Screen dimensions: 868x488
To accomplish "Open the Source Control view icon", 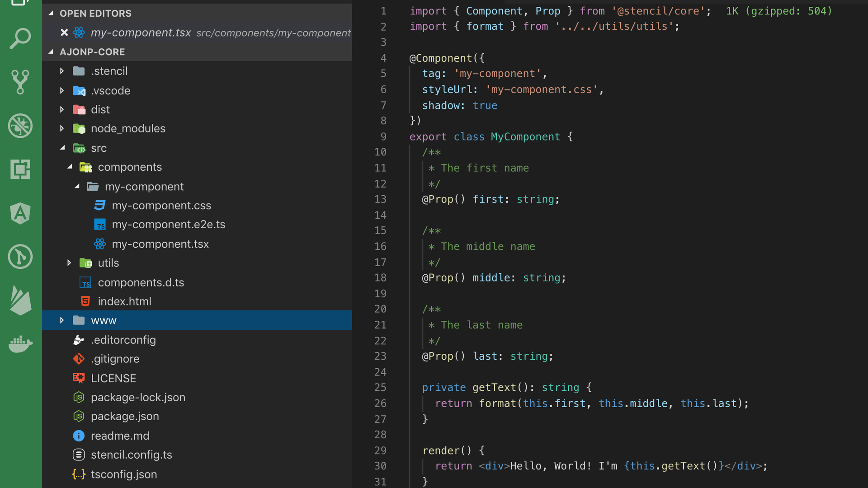I will [x=20, y=82].
